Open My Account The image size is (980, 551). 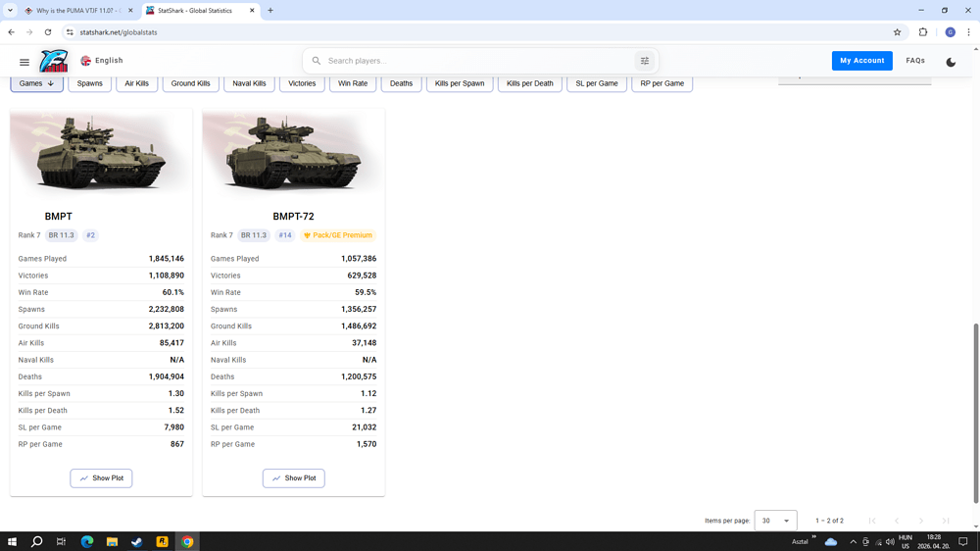pos(861,61)
